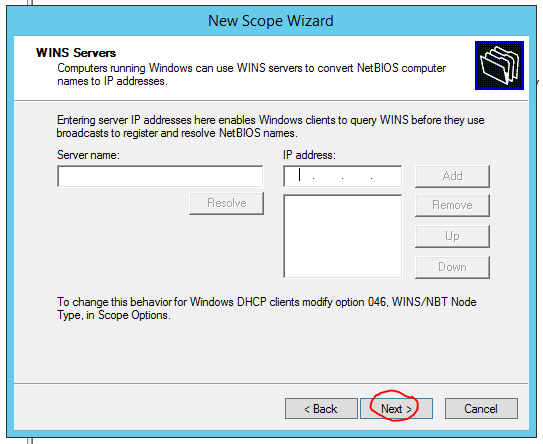Click the IP address label
Image resolution: width=543 pixels, height=444 pixels.
[309, 155]
